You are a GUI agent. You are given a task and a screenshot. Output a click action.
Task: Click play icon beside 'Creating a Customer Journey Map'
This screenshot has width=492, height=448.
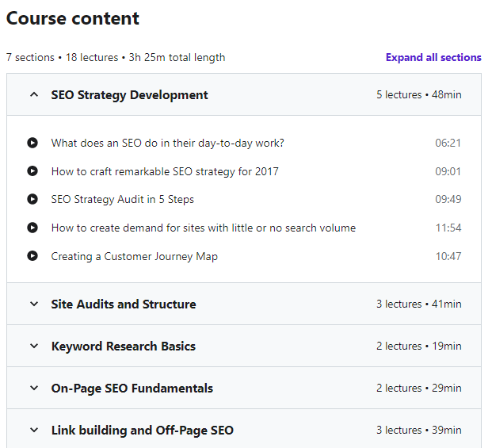pyautogui.click(x=32, y=256)
